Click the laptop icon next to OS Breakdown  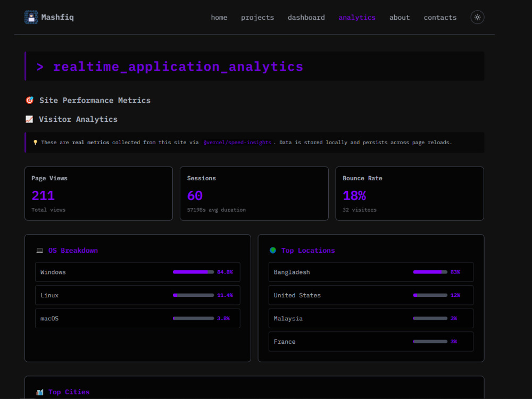[x=40, y=251]
